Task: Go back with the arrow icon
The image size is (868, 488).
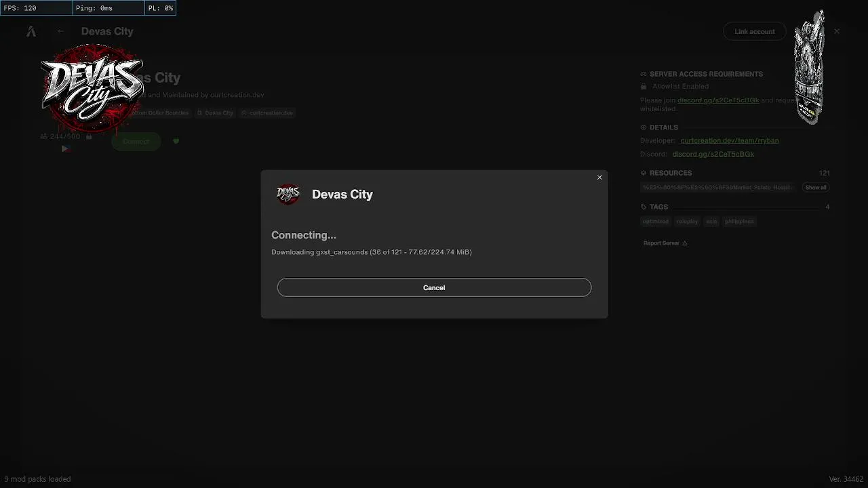Action: 61,31
